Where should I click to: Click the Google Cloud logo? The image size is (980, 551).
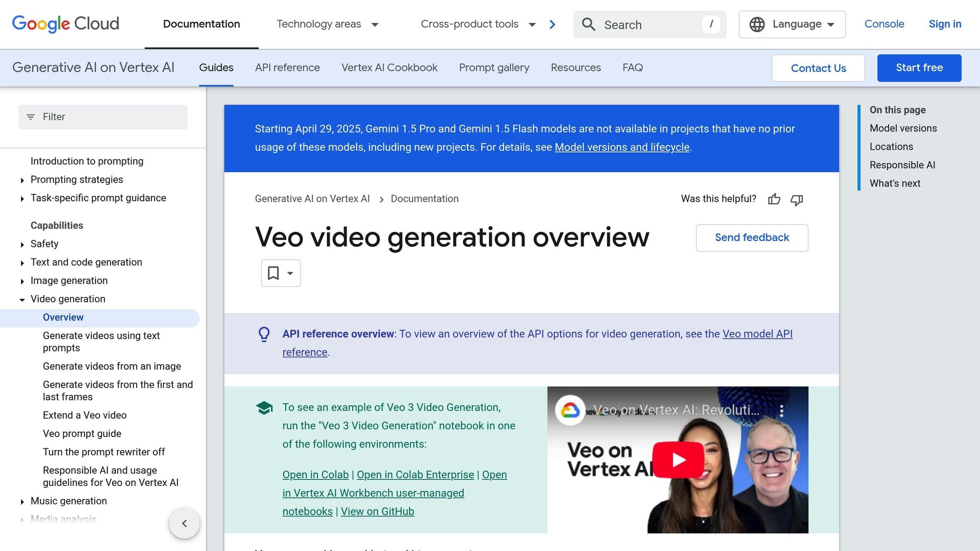66,24
